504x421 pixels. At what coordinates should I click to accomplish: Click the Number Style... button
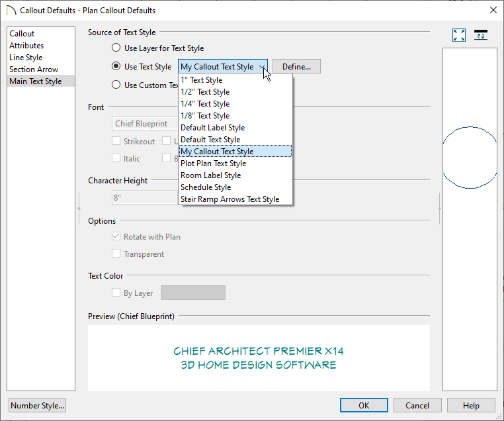click(x=37, y=405)
